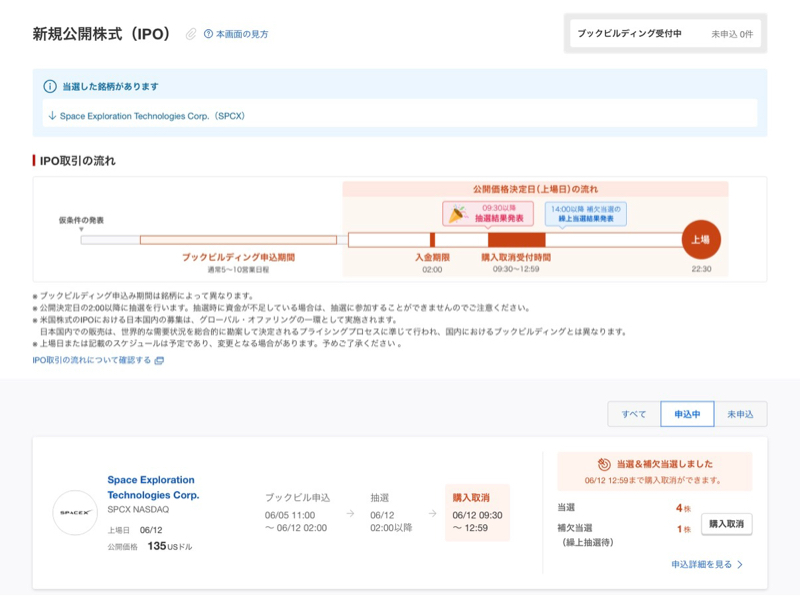
Task: Open the Space Exploration Technologies Corp. name link
Action: 153,487
